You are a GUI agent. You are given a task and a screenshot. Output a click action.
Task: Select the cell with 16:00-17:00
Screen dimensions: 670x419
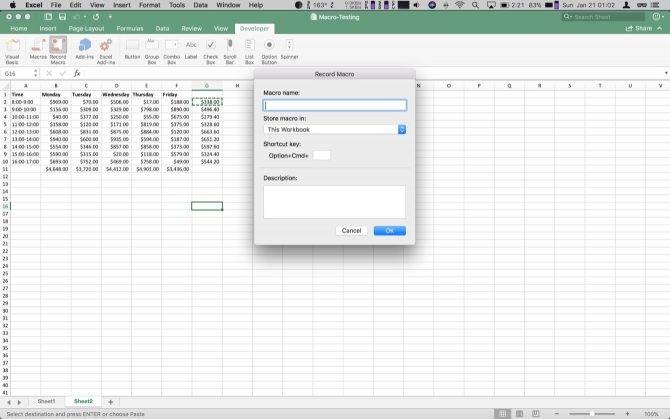pos(25,162)
